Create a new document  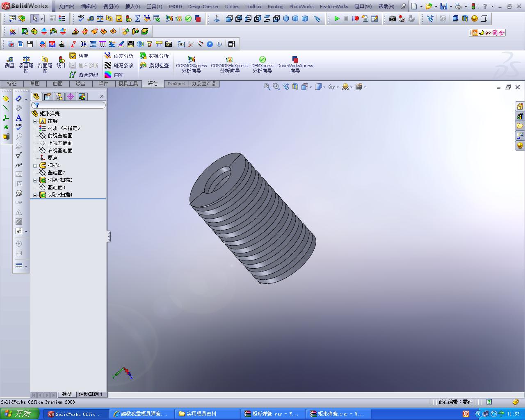pos(414,6)
